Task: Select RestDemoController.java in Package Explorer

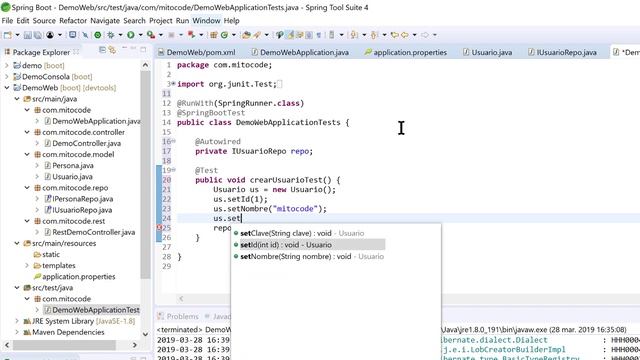Action: point(89,232)
